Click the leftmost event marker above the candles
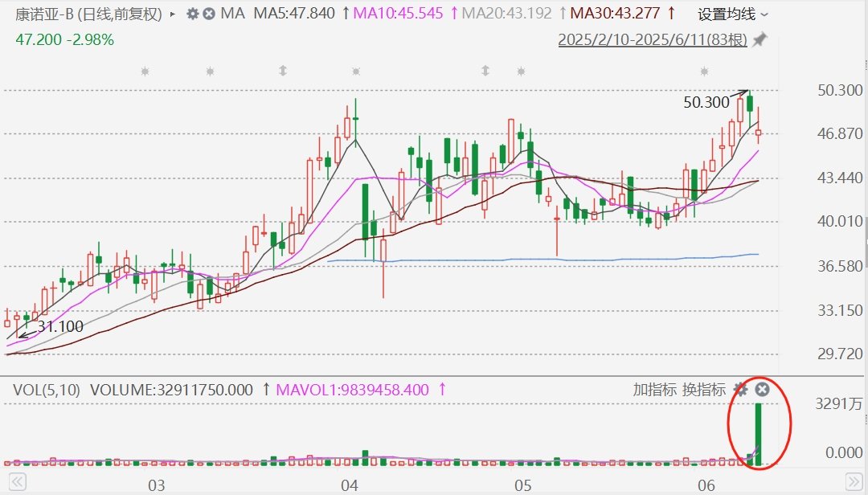 (x=145, y=72)
